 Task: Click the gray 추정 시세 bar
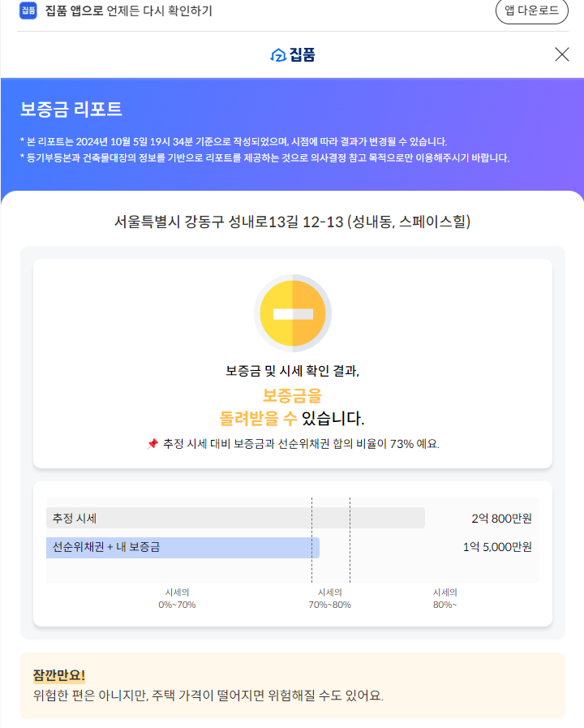point(235,518)
